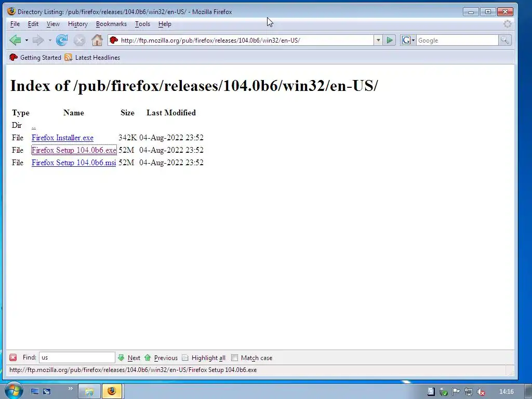Open the History menu
Image resolution: width=532 pixels, height=399 pixels.
(x=78, y=24)
